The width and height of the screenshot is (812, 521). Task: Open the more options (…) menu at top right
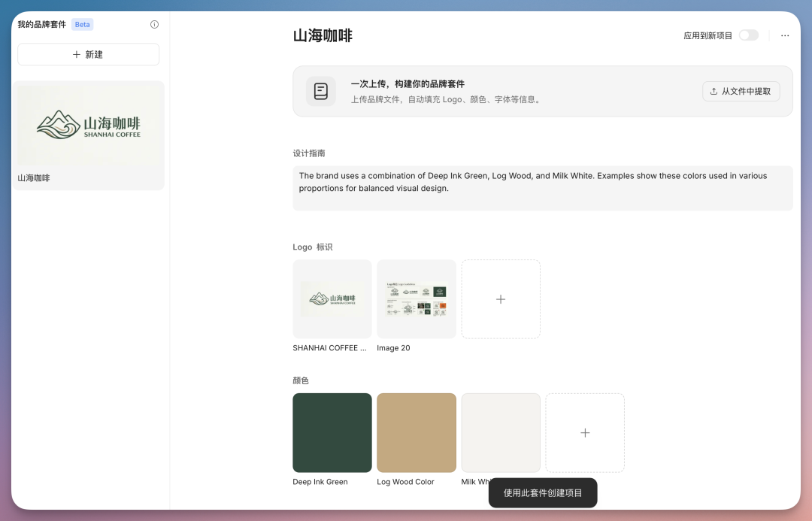pos(785,35)
